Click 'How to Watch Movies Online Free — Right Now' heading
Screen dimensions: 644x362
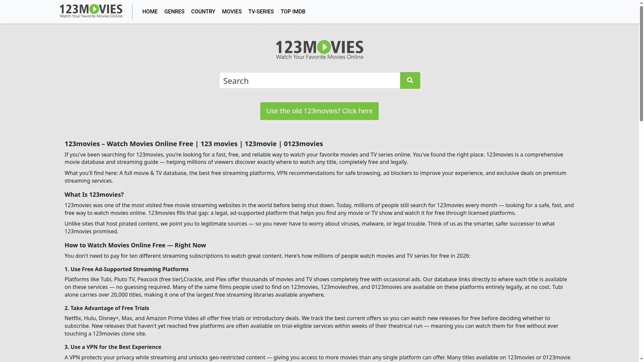click(135, 245)
